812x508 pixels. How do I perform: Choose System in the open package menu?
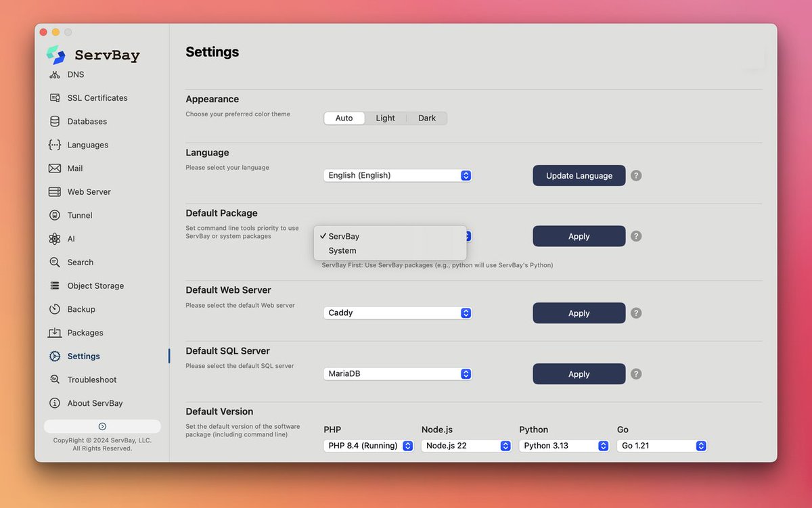(x=390, y=251)
